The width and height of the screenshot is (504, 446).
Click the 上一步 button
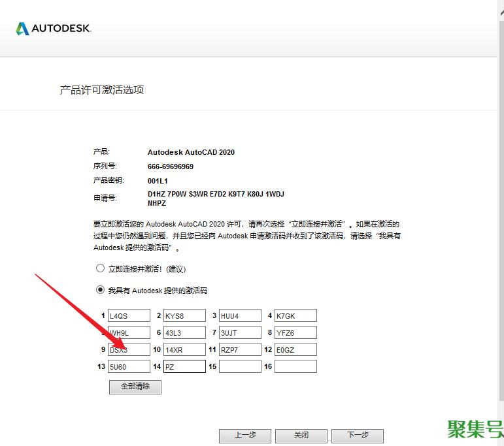245,436
